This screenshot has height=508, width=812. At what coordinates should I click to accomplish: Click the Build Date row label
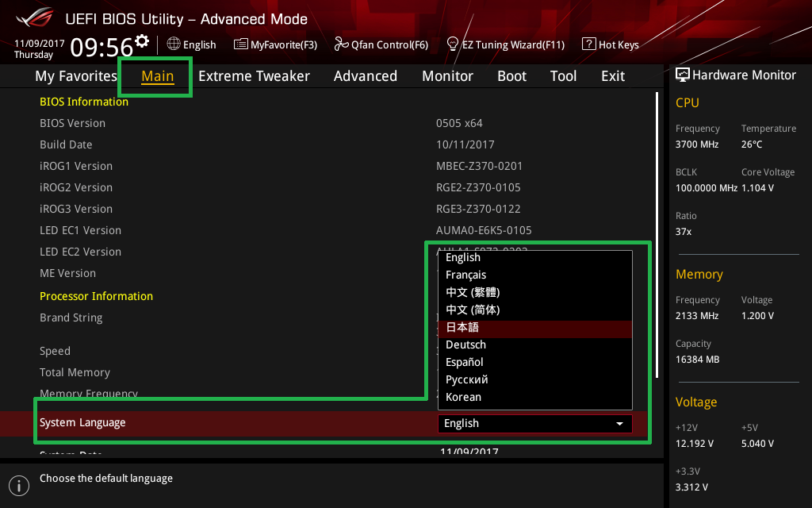pos(66,144)
